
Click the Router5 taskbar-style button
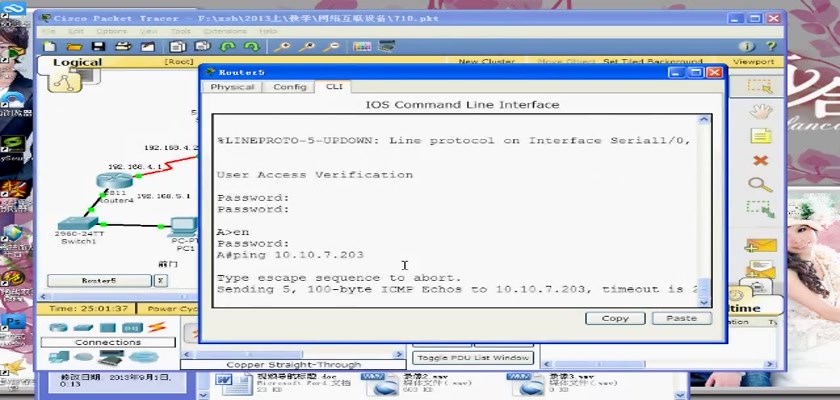[99, 281]
